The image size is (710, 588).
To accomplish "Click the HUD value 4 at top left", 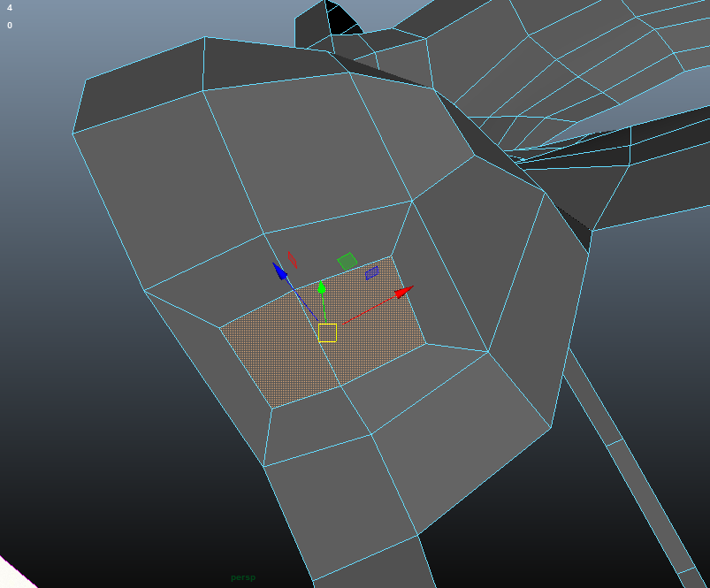I will tap(10, 8).
